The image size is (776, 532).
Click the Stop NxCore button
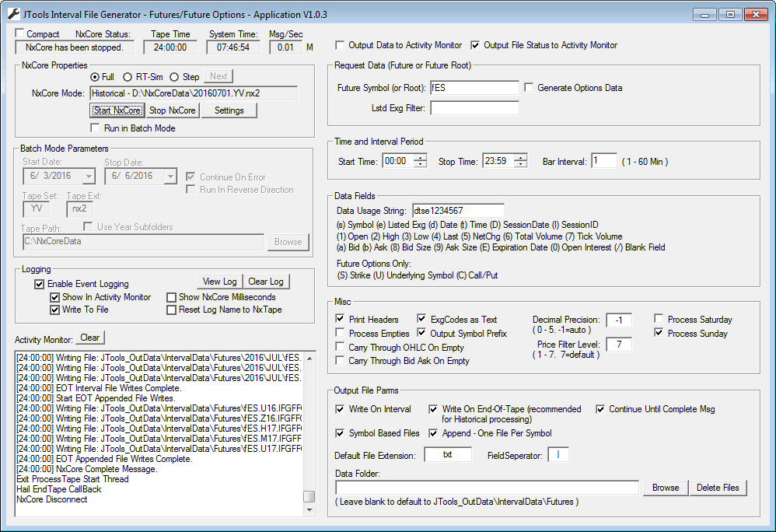[173, 110]
